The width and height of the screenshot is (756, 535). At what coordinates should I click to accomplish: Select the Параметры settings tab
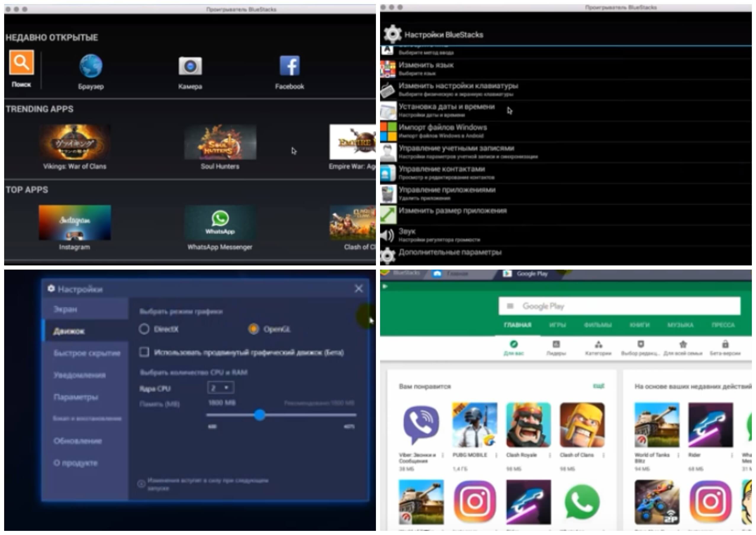pos(85,397)
